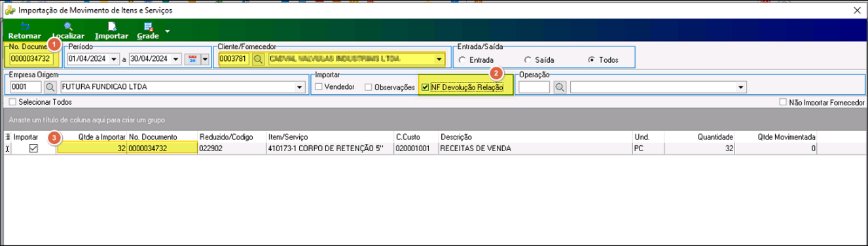The image size is (868, 246).
Task: Click the Empresa Origem code field 0001
Action: pyautogui.click(x=25, y=86)
